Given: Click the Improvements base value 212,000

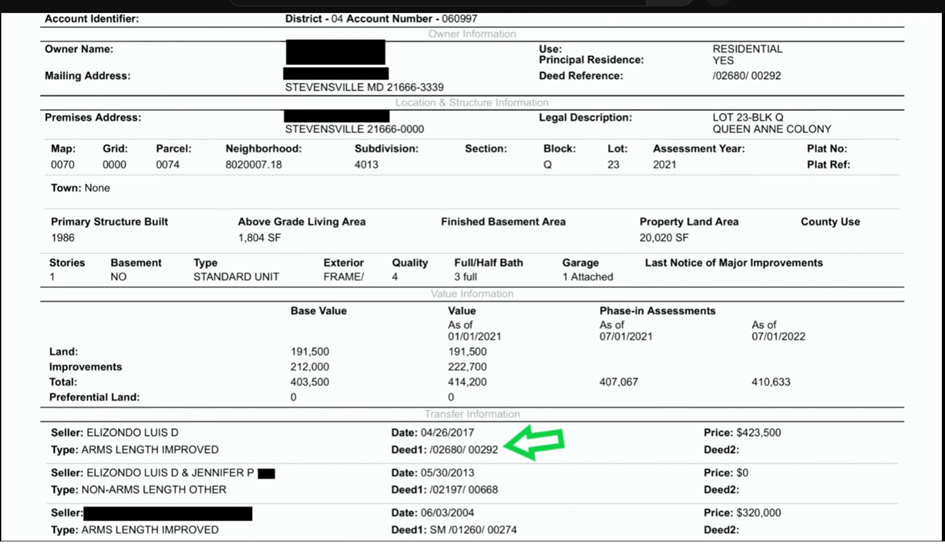Looking at the screenshot, I should pos(310,367).
